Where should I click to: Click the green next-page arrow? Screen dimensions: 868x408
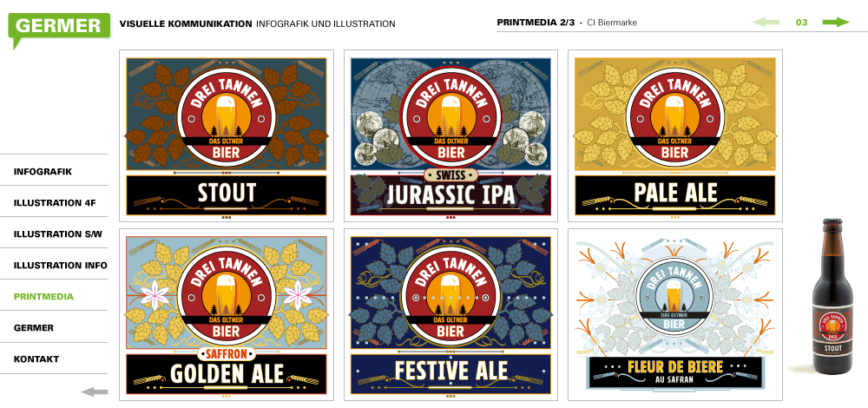tap(835, 23)
